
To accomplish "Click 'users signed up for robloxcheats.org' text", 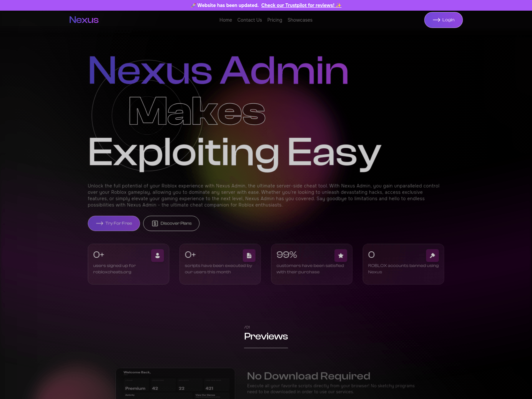I will point(114,269).
